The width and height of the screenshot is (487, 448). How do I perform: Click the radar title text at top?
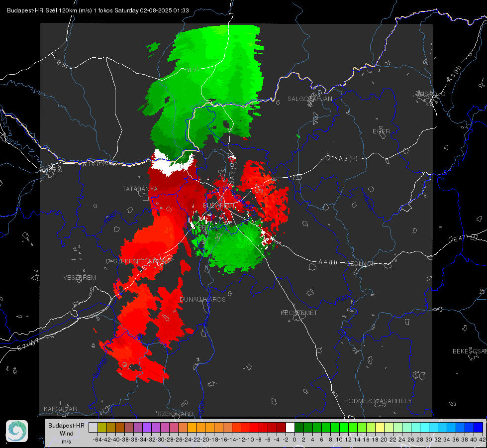pyautogui.click(x=98, y=10)
